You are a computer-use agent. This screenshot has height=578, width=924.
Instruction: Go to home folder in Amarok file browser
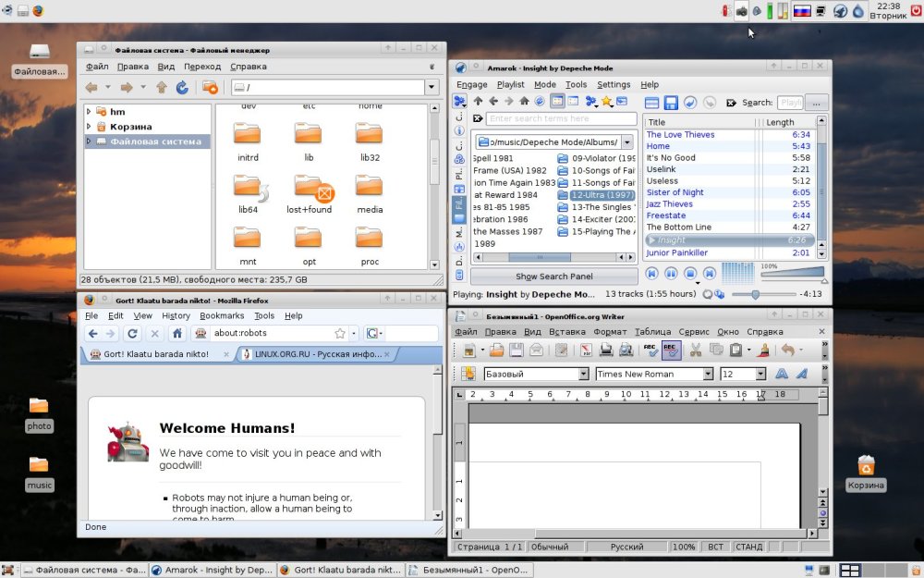524,101
